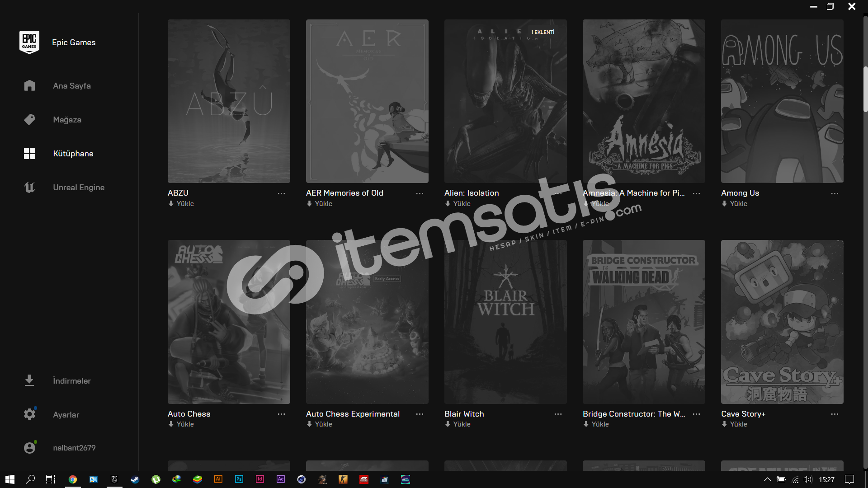Open more options for Cave Story+
The image size is (868, 488).
[x=835, y=414]
